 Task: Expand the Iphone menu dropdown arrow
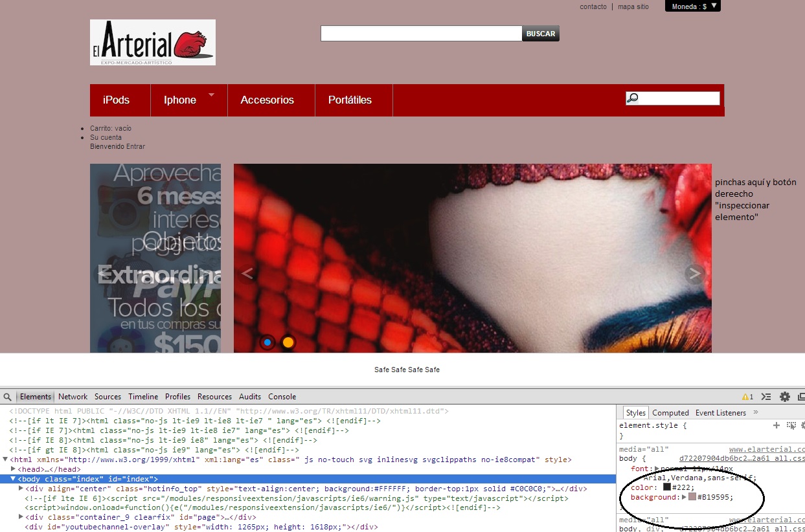[x=211, y=95]
